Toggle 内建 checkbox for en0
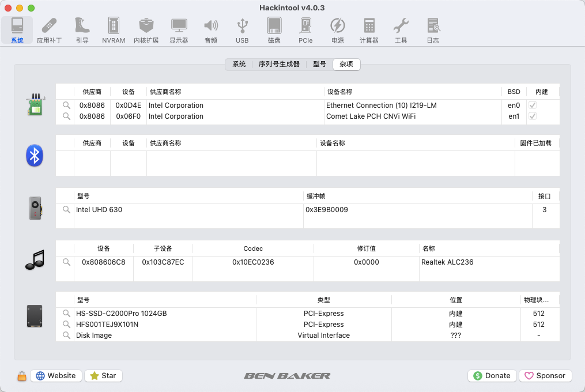Image resolution: width=585 pixels, height=392 pixels. (x=533, y=105)
